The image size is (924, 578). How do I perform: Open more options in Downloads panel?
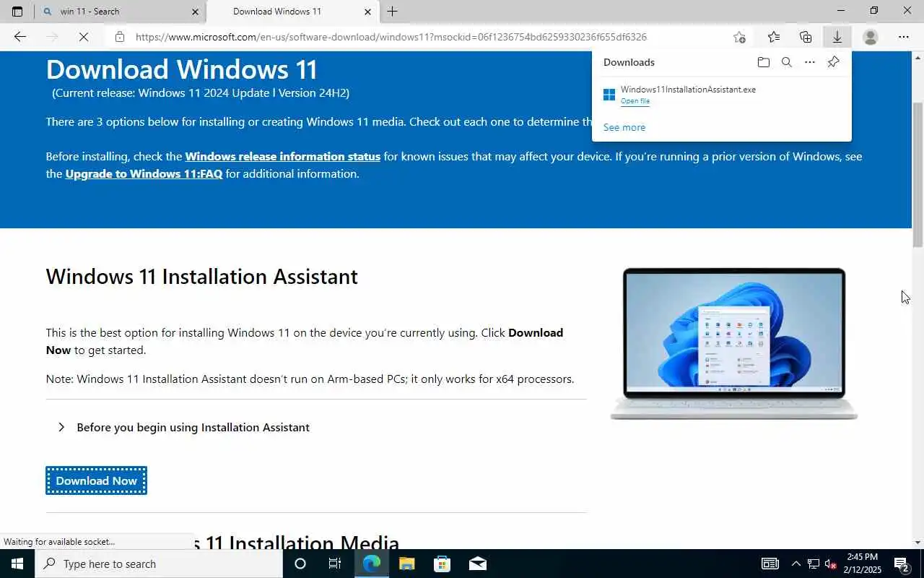pyautogui.click(x=810, y=62)
